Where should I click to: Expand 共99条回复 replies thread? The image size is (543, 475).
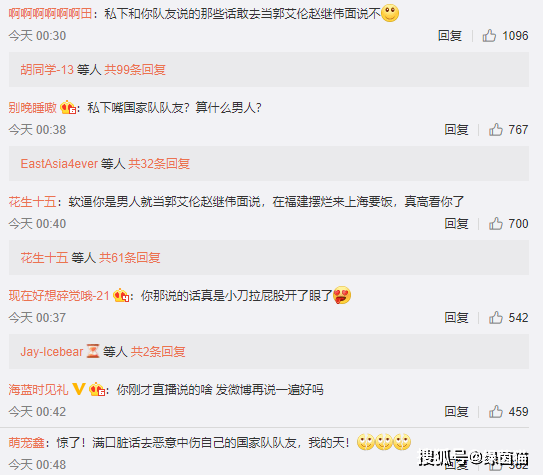135,70
